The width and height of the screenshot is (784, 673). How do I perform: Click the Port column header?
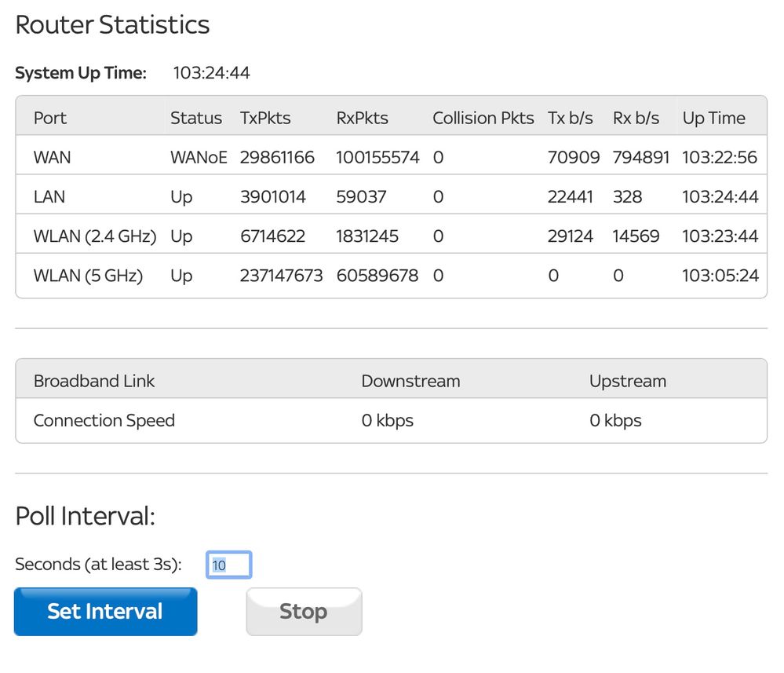tap(50, 118)
